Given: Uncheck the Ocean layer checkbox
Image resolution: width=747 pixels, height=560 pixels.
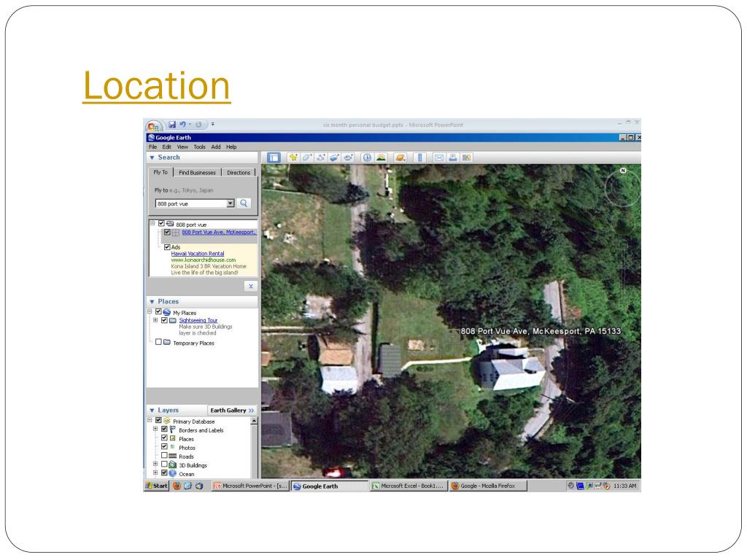Looking at the screenshot, I should tap(164, 472).
